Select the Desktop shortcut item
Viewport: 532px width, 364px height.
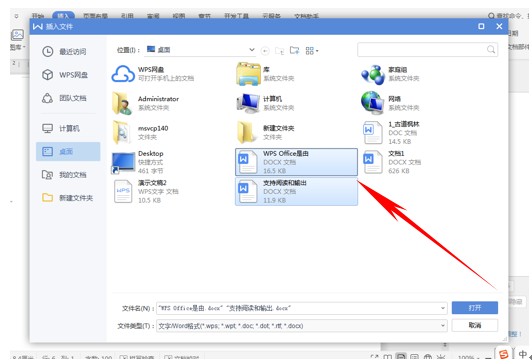(x=138, y=162)
